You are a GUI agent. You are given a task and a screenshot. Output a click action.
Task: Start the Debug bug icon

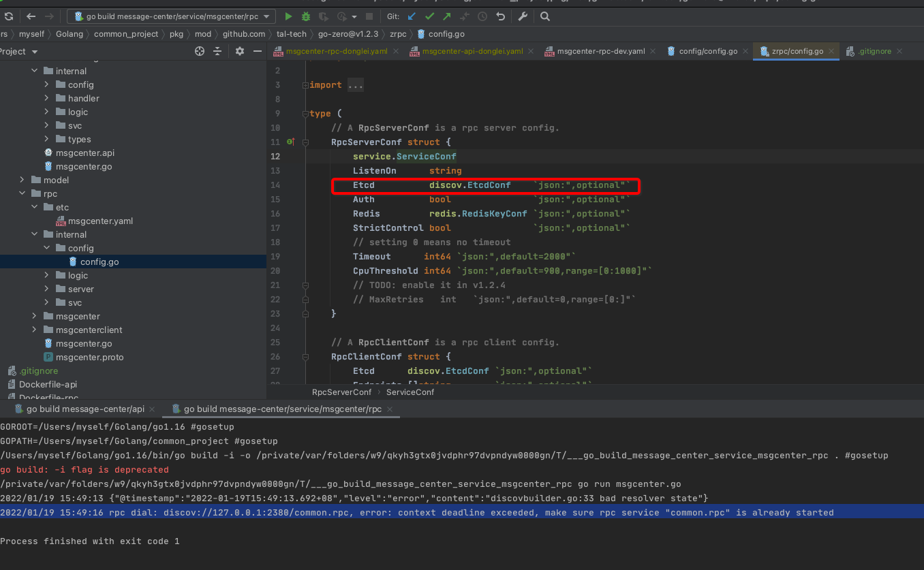pos(306,16)
